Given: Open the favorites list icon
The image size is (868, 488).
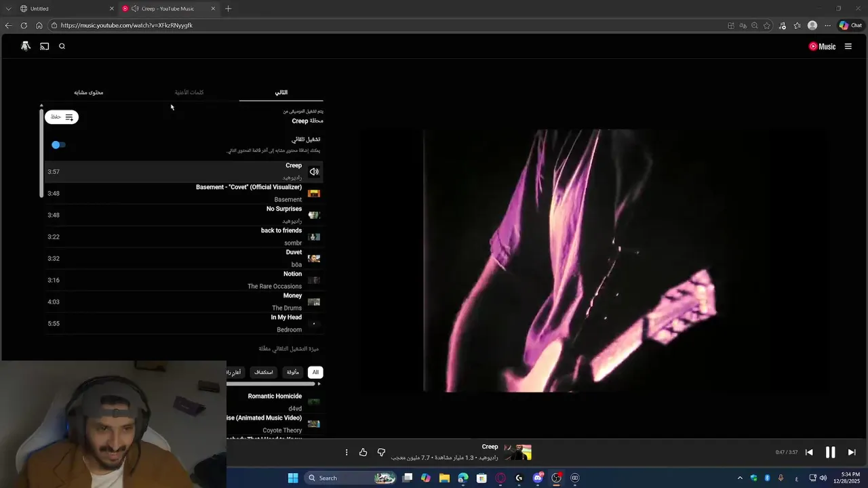Looking at the screenshot, I should tap(797, 25).
